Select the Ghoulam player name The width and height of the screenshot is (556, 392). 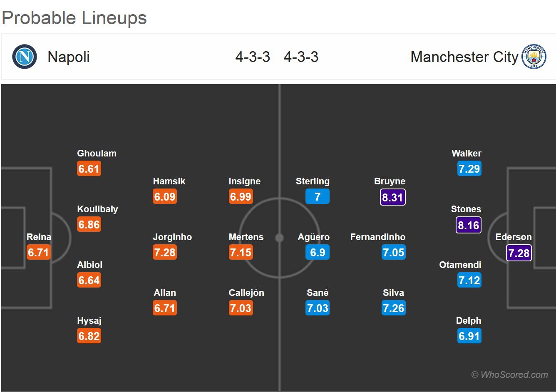click(97, 153)
